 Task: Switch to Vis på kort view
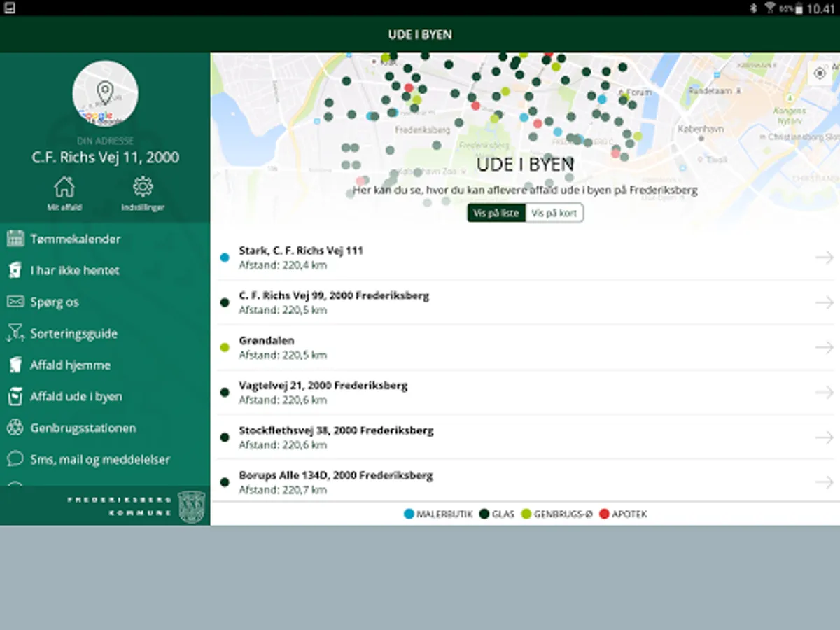(x=554, y=213)
